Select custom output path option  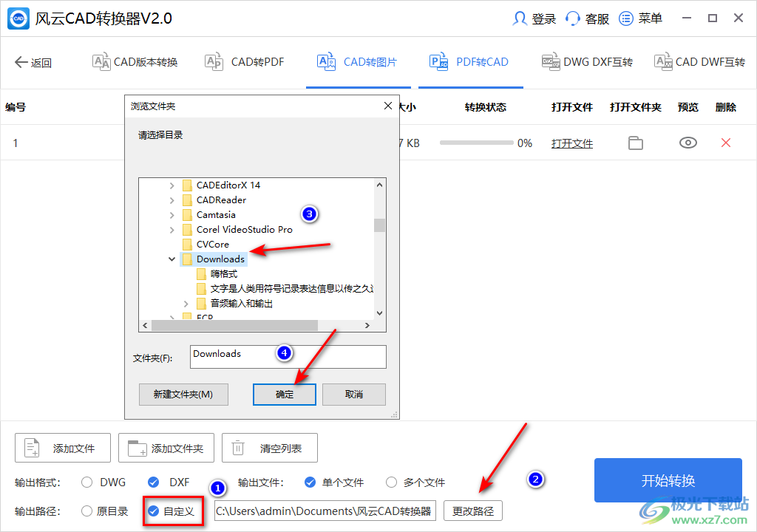pyautogui.click(x=154, y=511)
